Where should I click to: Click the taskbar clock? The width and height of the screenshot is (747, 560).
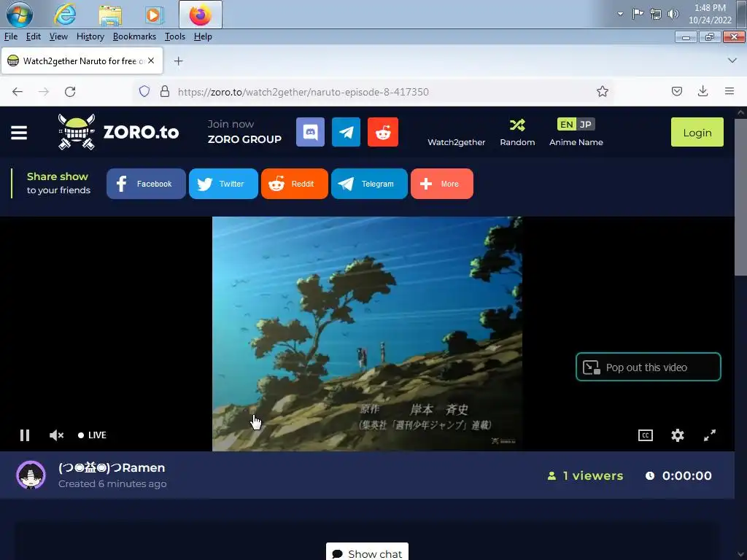click(709, 14)
